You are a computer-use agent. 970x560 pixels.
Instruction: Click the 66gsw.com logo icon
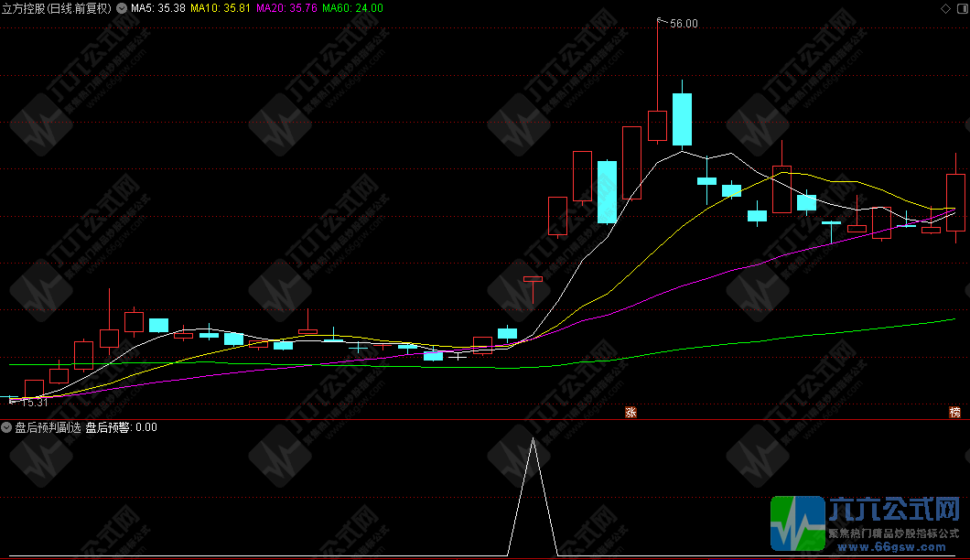click(x=797, y=524)
